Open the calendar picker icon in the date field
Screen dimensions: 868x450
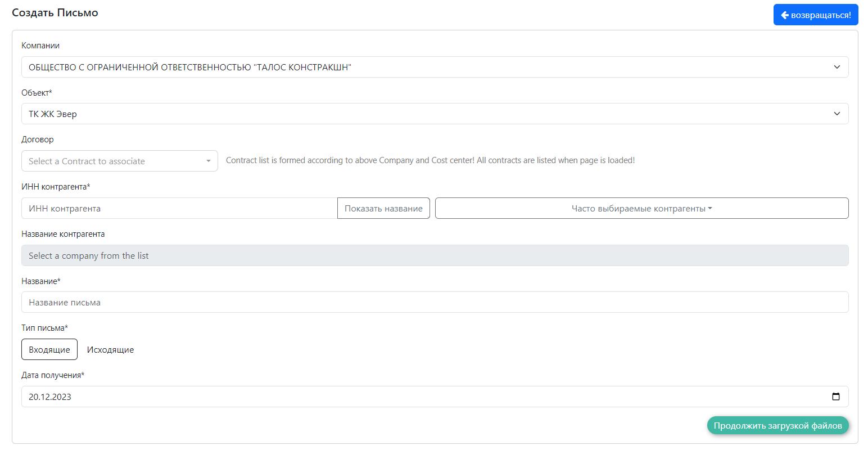tap(836, 397)
